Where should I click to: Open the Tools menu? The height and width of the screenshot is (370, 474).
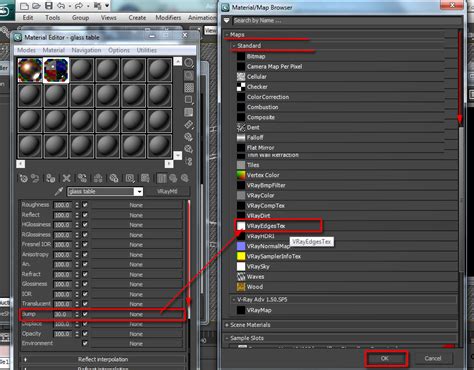click(53, 18)
